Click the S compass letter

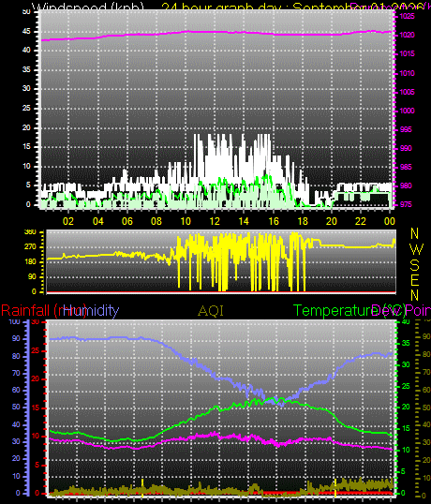pos(415,265)
